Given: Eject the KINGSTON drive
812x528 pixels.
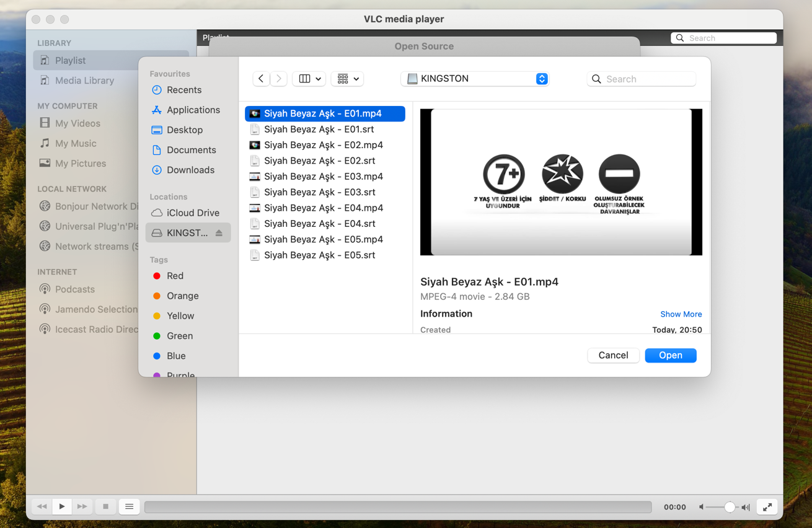Looking at the screenshot, I should point(219,233).
